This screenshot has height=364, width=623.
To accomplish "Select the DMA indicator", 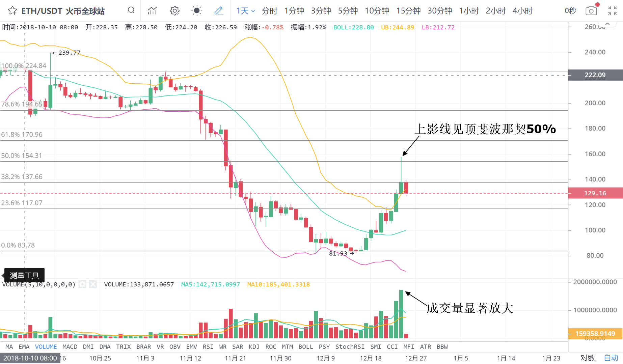I will coord(105,346).
